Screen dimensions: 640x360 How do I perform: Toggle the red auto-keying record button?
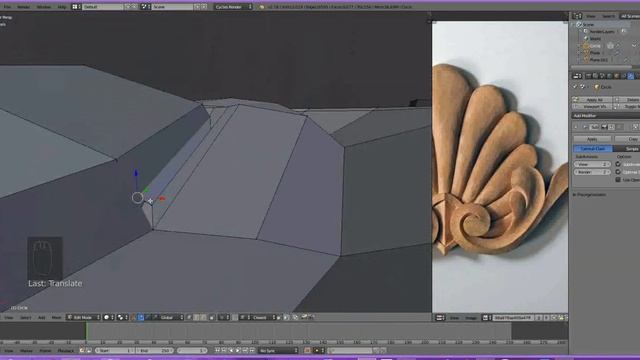pyautogui.click(x=307, y=351)
